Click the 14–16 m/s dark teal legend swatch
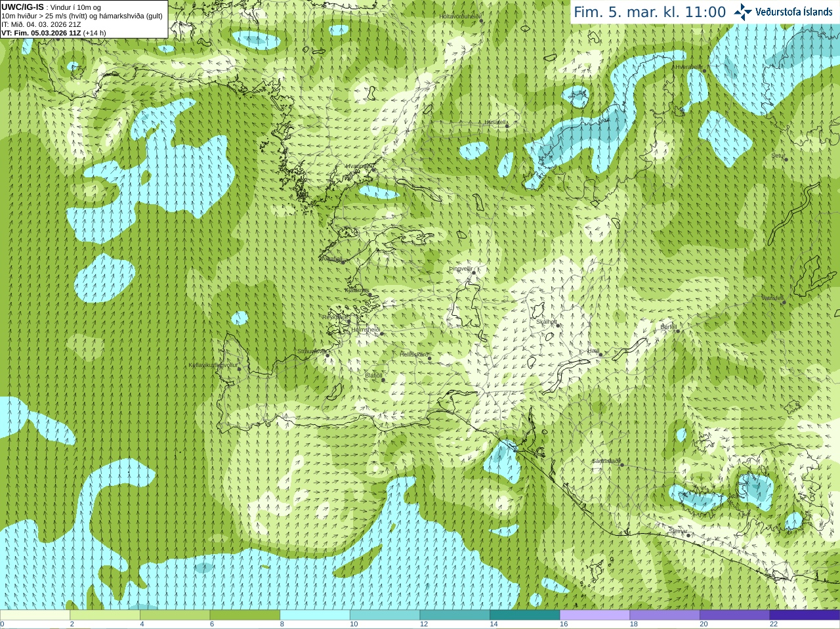This screenshot has height=629, width=840. point(525,615)
